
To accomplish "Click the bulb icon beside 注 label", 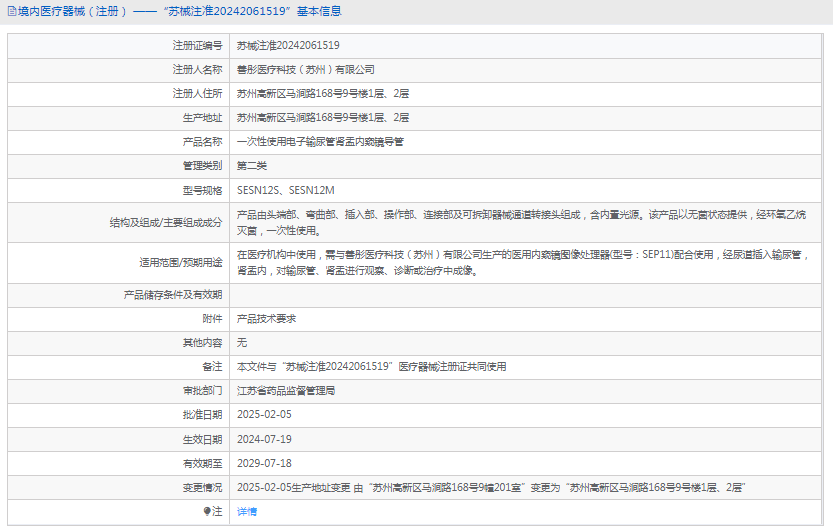I will point(207,511).
